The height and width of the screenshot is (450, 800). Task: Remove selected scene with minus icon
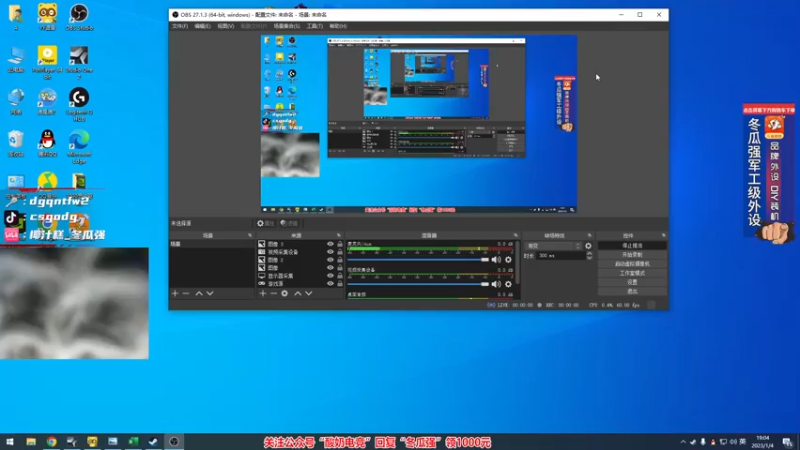(186, 293)
